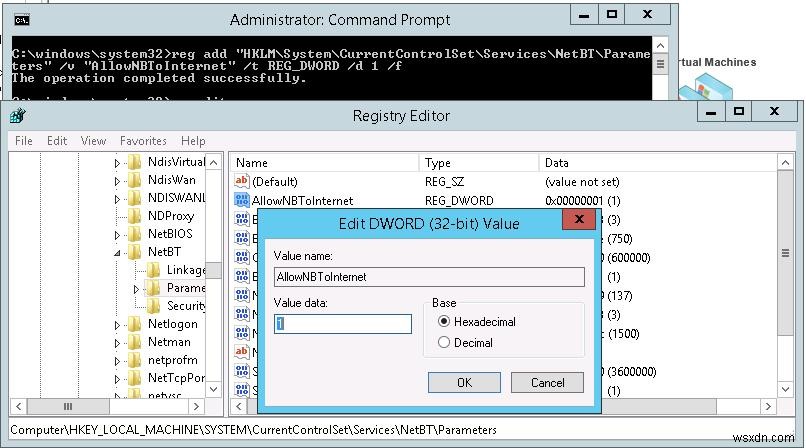Open the Help menu in Registry Editor
Image resolution: width=806 pixels, height=448 pixels.
(193, 141)
